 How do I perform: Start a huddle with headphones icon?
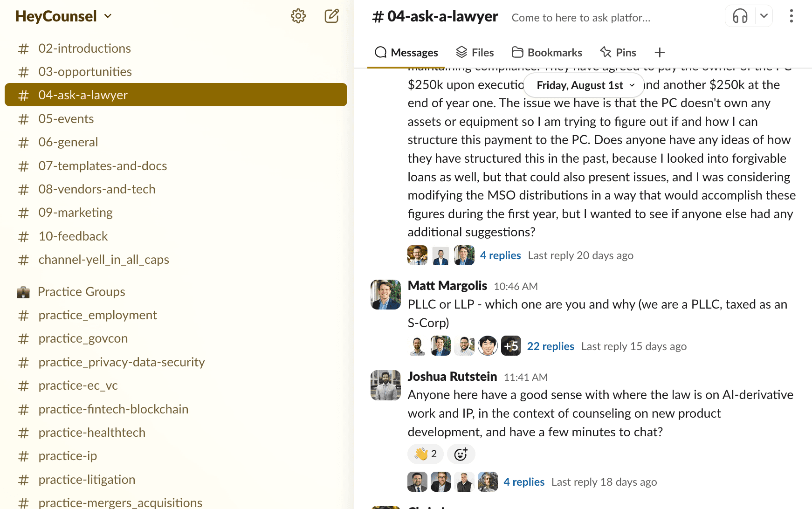click(x=740, y=16)
